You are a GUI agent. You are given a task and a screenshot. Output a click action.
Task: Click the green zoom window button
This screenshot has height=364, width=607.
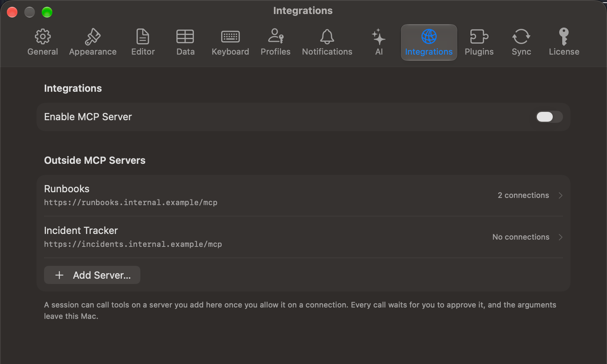point(47,12)
